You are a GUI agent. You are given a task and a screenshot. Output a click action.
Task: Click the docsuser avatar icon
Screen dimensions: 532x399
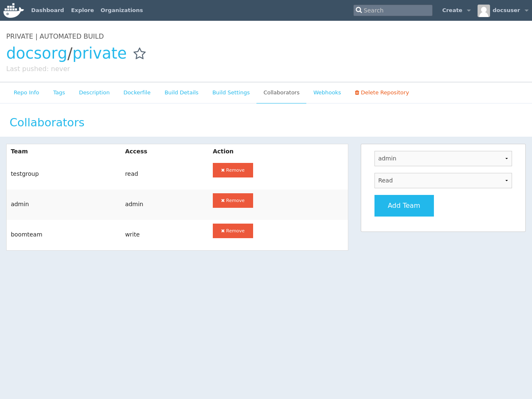483,10
